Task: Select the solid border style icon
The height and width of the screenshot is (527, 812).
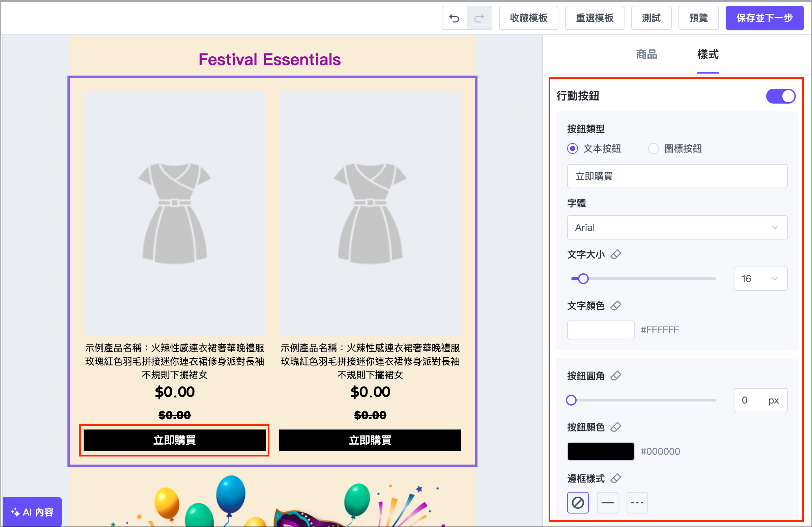Action: [607, 502]
